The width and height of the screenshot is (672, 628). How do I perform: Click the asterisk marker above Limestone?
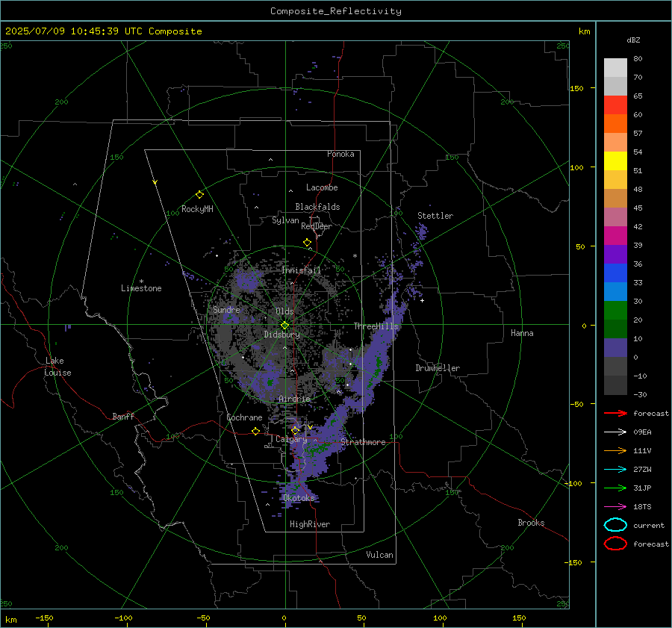(141, 282)
